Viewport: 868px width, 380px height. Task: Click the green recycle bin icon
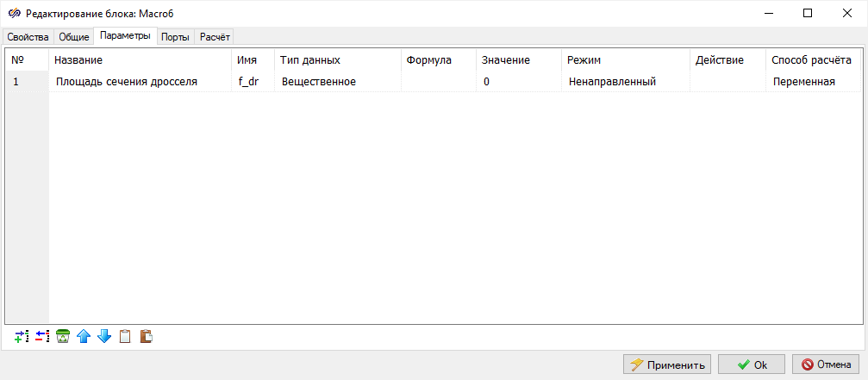pos(63,337)
